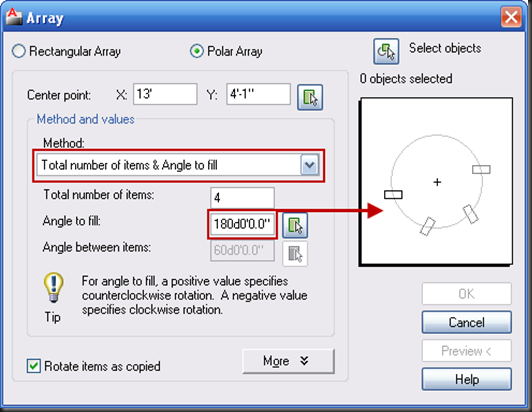Click the '0 objects selected' text

[x=406, y=79]
